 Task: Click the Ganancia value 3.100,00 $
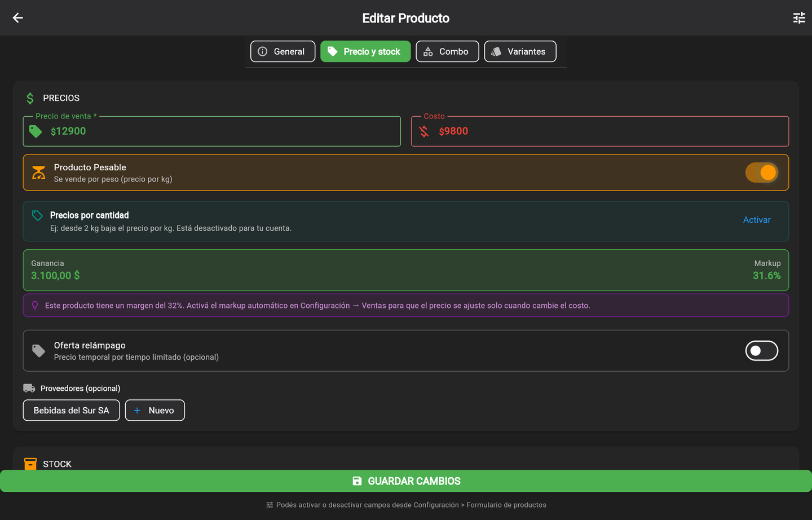pyautogui.click(x=55, y=276)
